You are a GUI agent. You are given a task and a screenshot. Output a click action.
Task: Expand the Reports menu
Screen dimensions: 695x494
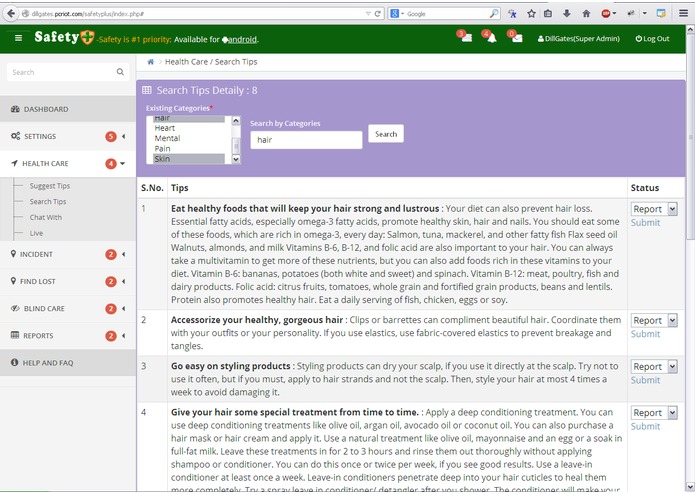(68, 335)
